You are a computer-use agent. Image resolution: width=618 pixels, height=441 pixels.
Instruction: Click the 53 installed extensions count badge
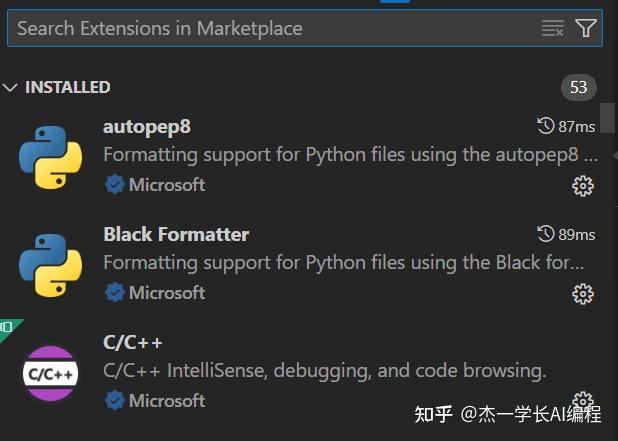(578, 88)
